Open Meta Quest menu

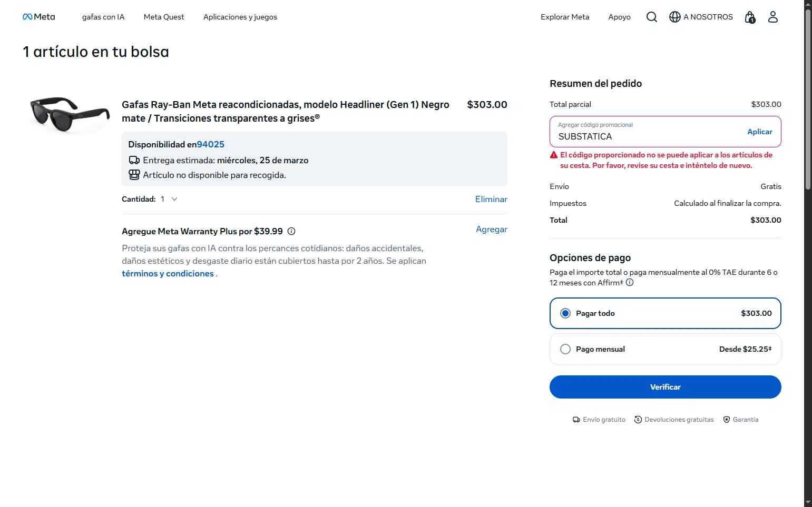[164, 17]
